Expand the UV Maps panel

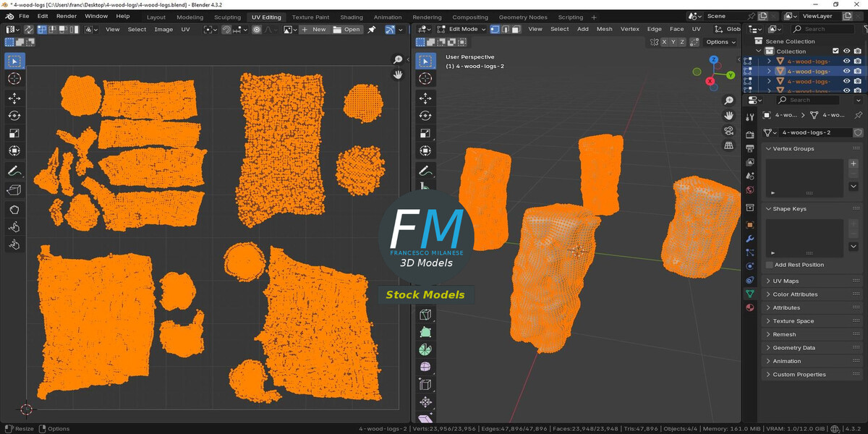[x=769, y=281]
